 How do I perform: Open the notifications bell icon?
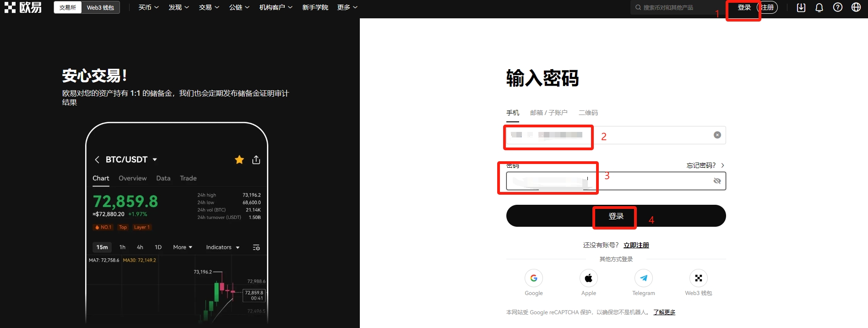coord(819,7)
